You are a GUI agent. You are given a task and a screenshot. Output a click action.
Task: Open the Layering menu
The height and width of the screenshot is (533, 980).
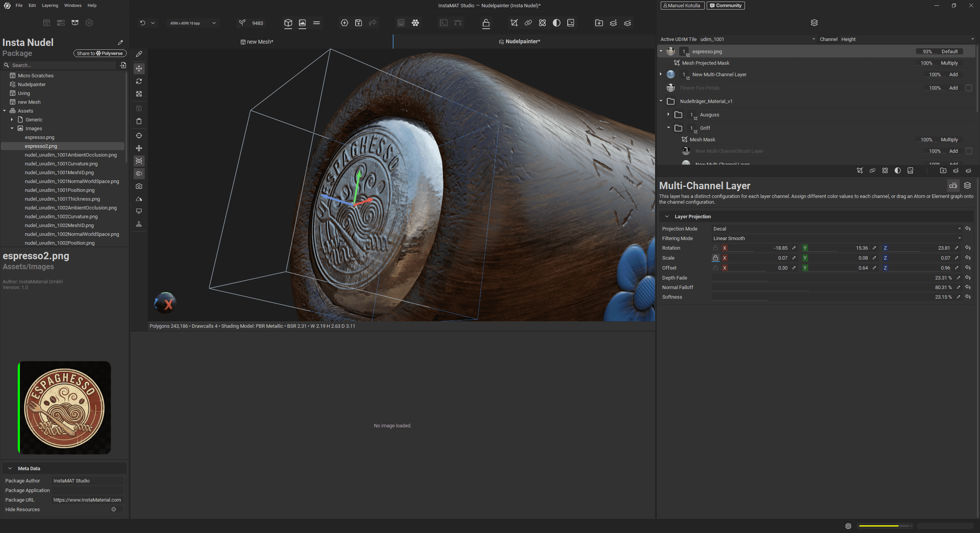point(50,5)
